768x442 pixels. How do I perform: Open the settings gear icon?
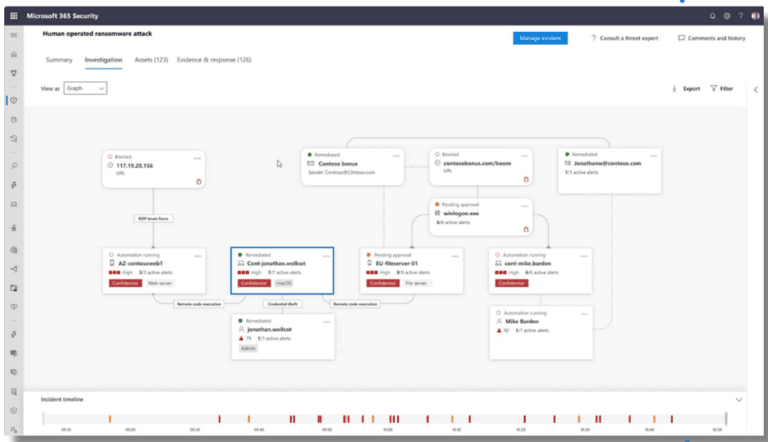[726, 16]
